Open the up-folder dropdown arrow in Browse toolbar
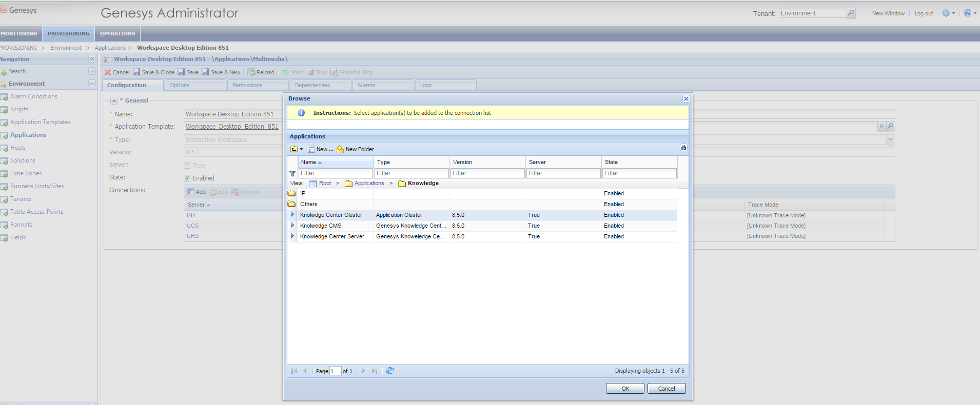The height and width of the screenshot is (405, 980). 301,149
